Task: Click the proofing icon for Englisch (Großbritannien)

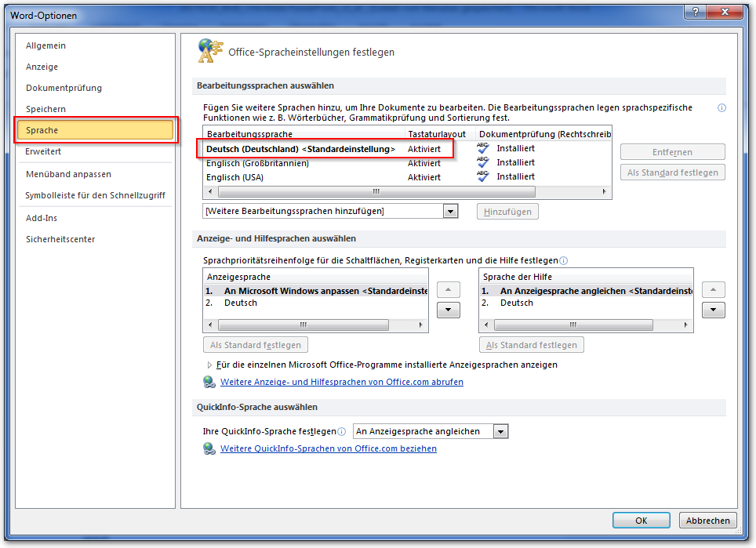Action: [x=483, y=162]
